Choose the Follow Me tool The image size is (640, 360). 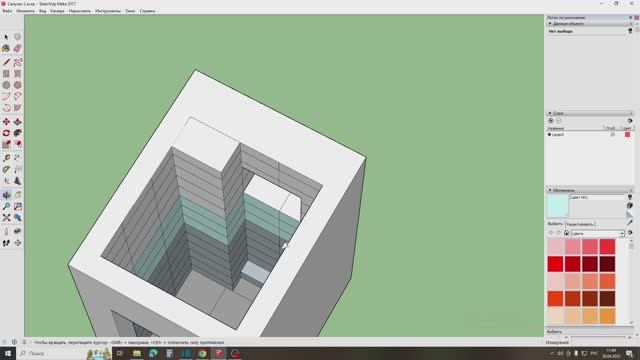pos(18,133)
